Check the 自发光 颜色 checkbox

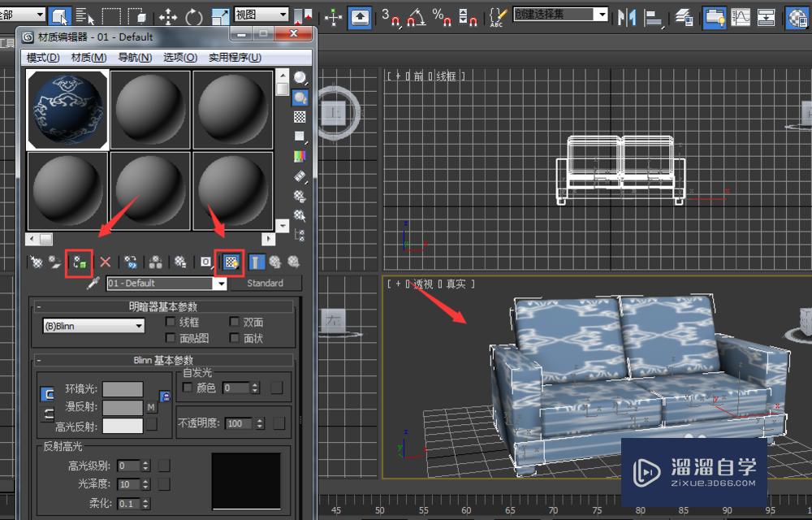pos(188,388)
